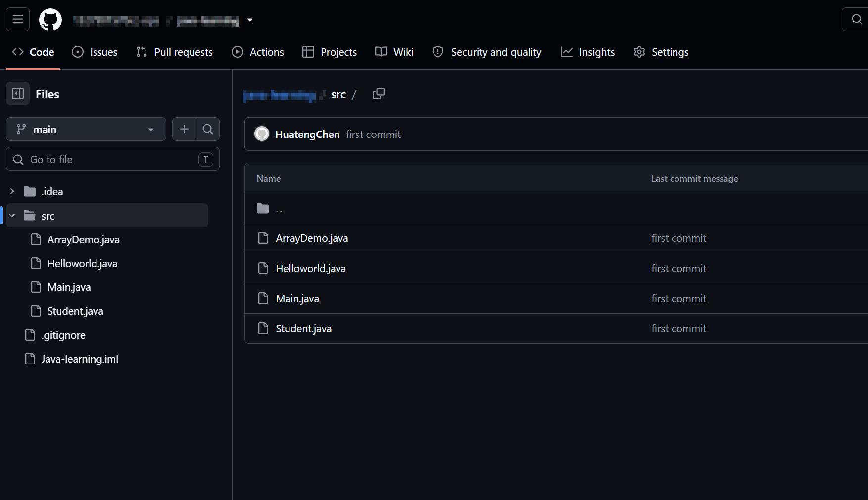Go to the Insights tab
Image resolution: width=868 pixels, height=500 pixels.
(x=588, y=52)
